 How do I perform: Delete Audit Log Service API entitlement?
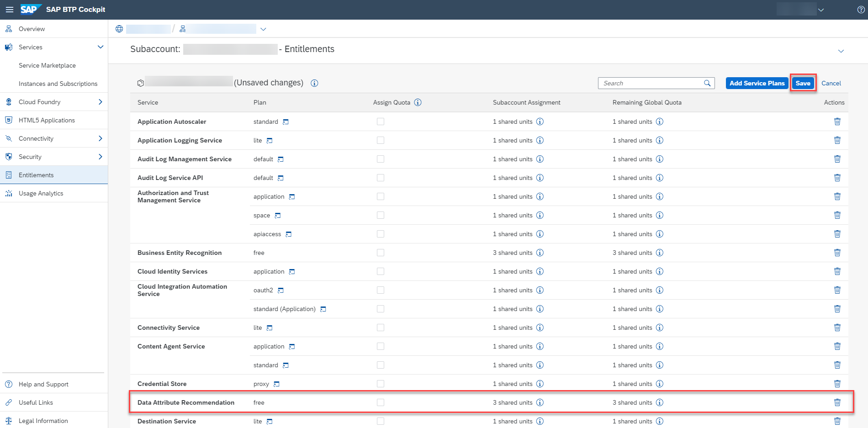pyautogui.click(x=837, y=178)
